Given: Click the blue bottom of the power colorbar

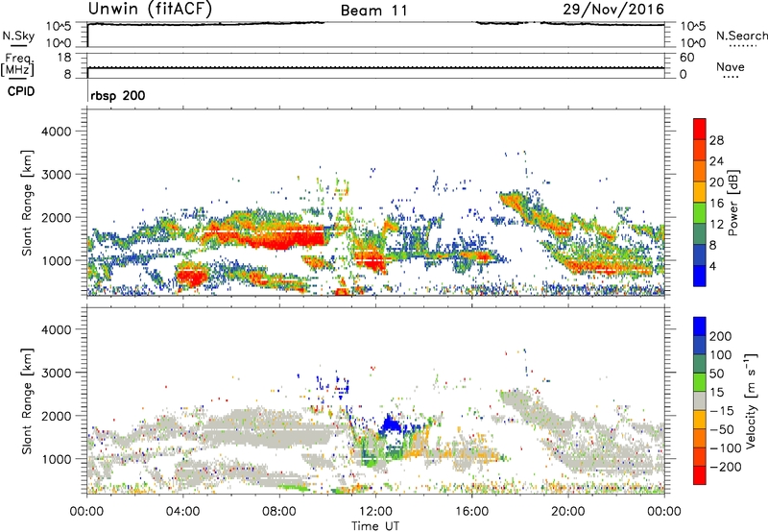Looking at the screenshot, I should 700,276.
